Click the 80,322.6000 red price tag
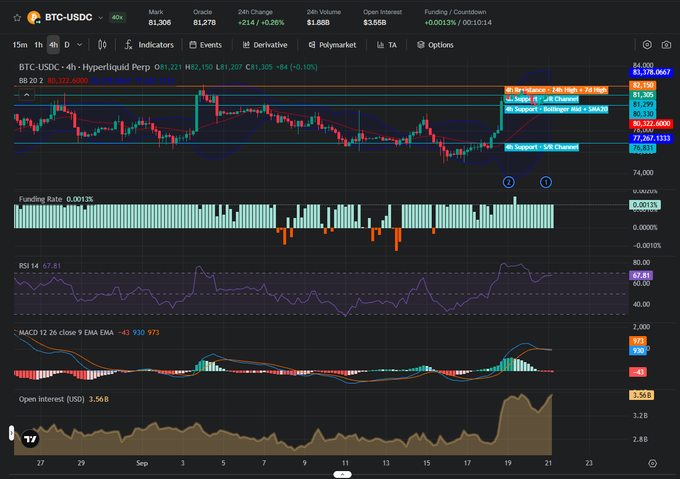 (x=651, y=124)
